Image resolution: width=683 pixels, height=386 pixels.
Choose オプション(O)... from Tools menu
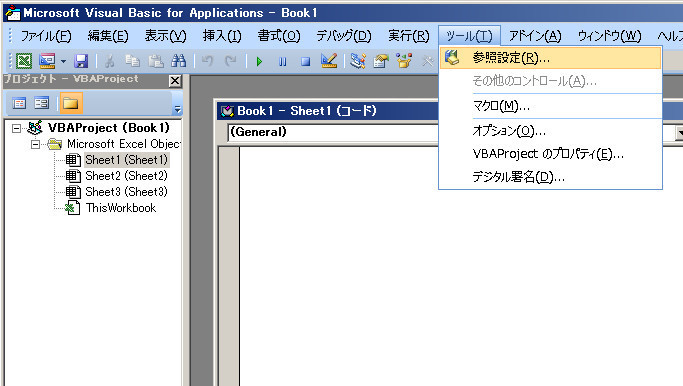[x=551, y=131]
